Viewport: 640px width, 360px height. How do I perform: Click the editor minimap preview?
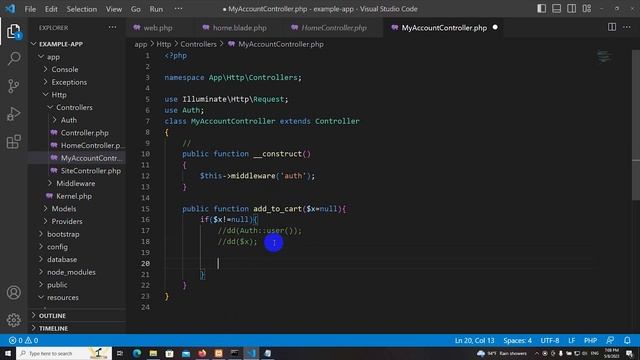coord(604,56)
